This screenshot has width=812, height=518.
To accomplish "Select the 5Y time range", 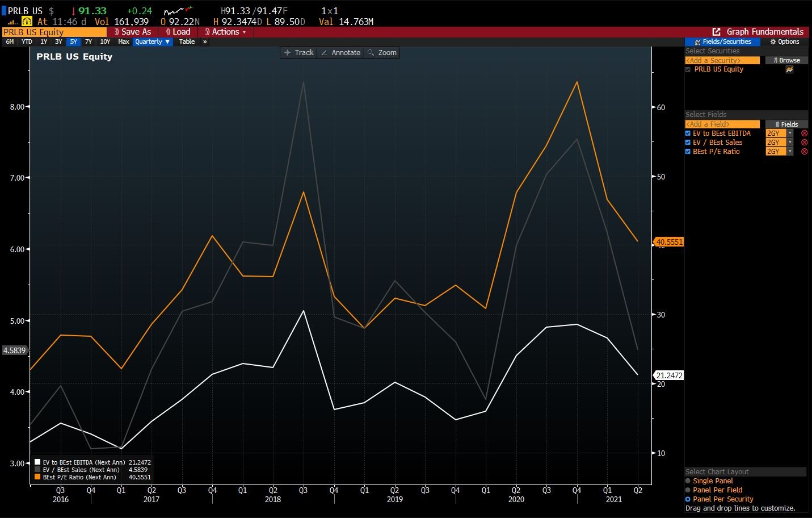I will pos(73,42).
